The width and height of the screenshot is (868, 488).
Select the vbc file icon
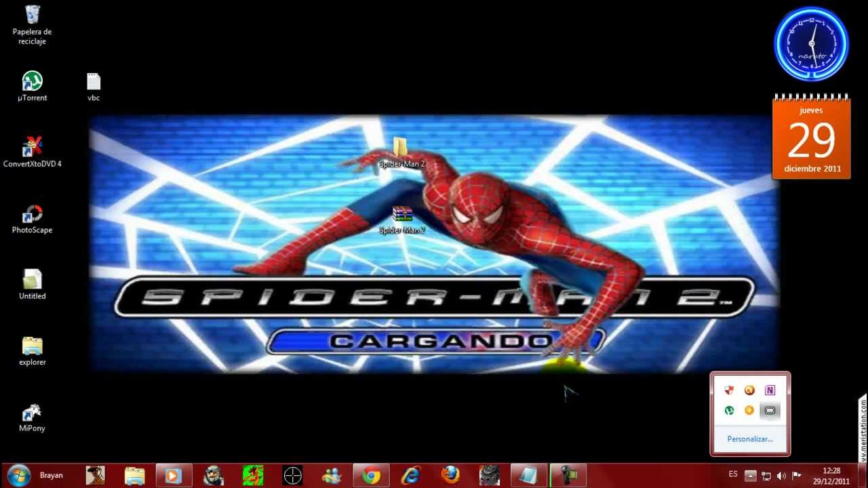[x=94, y=86]
